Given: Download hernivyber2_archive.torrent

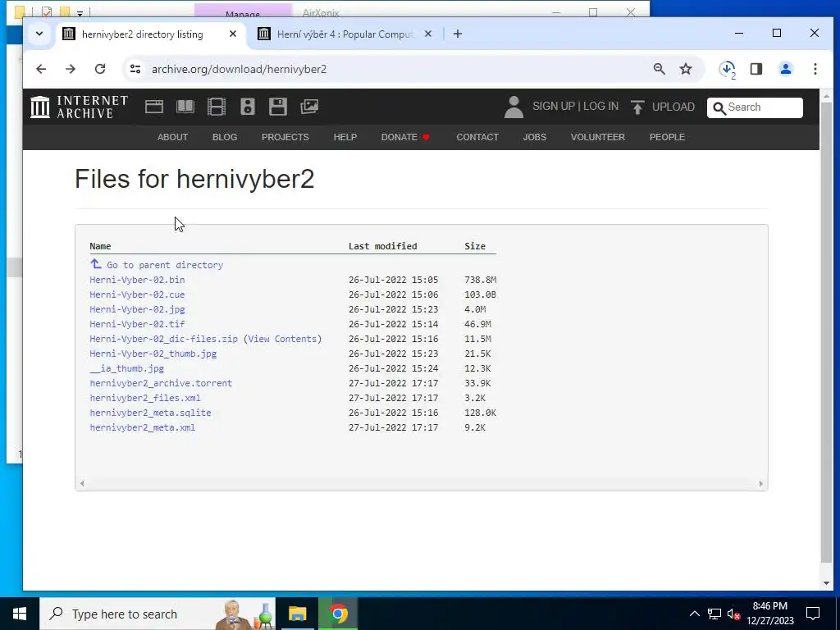Looking at the screenshot, I should coord(161,383).
